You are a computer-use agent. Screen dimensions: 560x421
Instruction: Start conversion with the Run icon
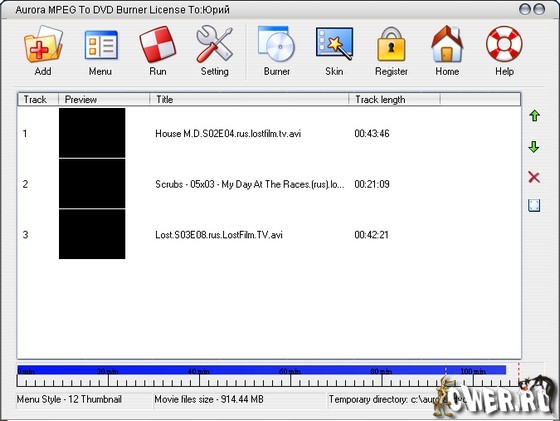[x=158, y=45]
